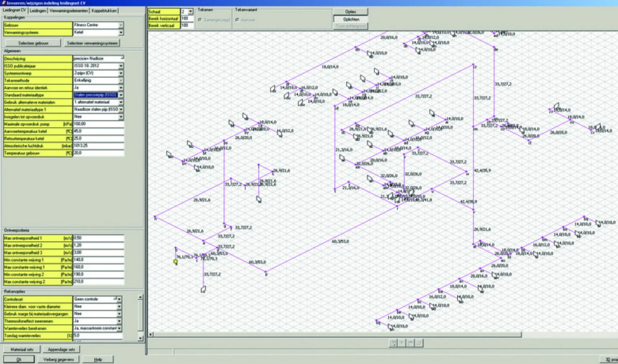Open the Schaal dropdown
This screenshot has width=618, height=364.
point(190,11)
